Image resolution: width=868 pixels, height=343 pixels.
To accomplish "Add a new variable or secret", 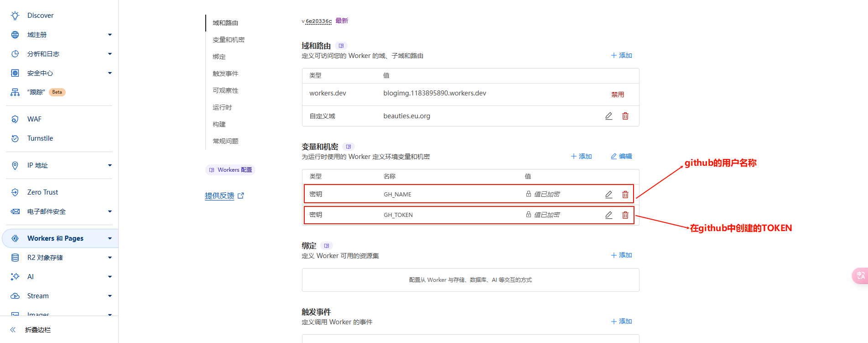I will [581, 156].
